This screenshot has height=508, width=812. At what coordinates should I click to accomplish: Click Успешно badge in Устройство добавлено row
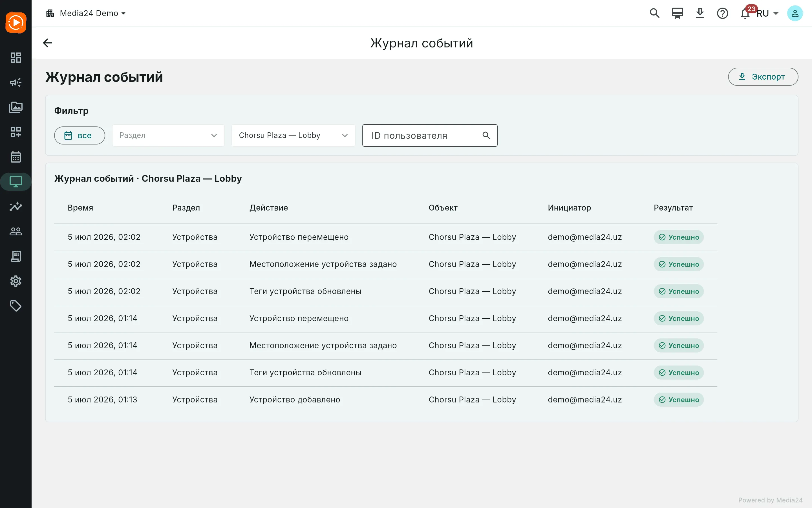(678, 399)
